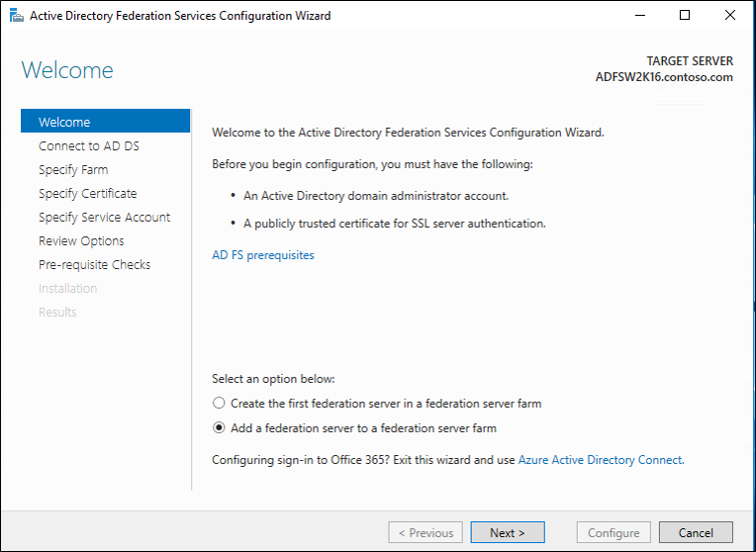Click the Next button
Image resolution: width=756 pixels, height=552 pixels.
pyautogui.click(x=508, y=533)
